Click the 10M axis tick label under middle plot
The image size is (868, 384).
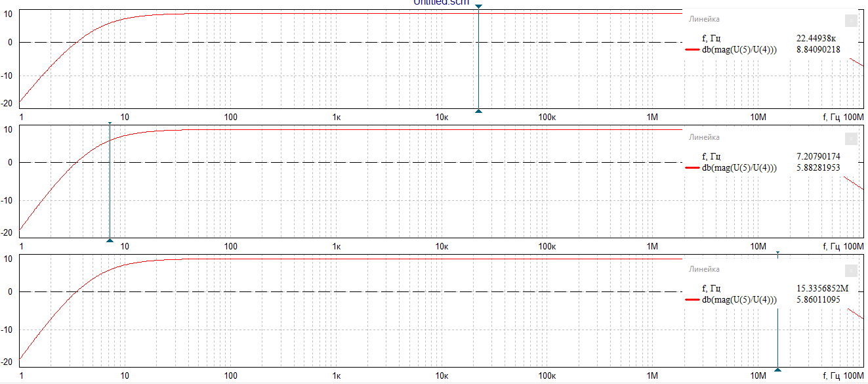click(758, 246)
